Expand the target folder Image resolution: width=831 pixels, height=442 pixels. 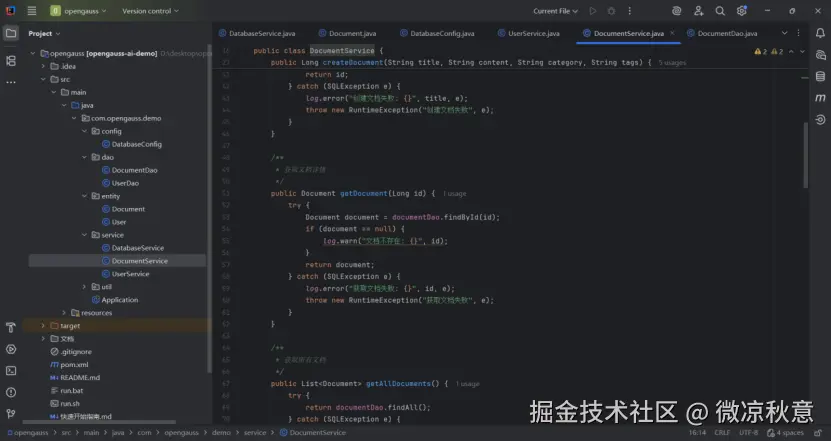tap(43, 326)
